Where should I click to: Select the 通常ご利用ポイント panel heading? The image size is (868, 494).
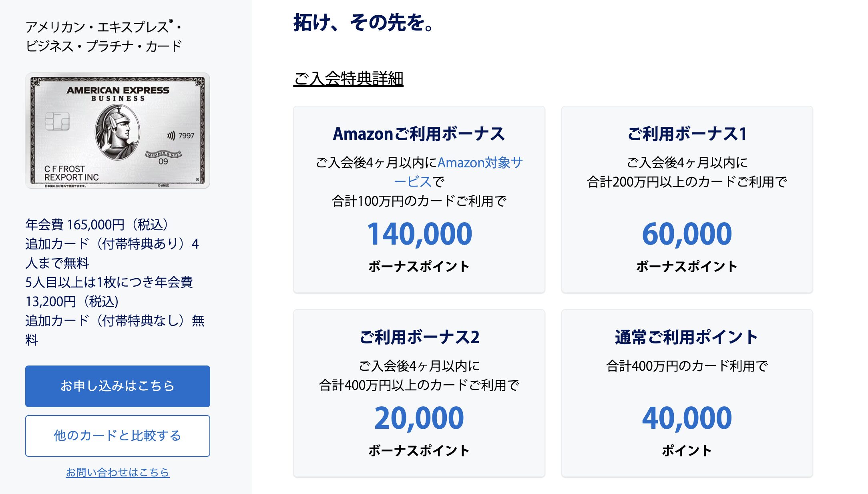[687, 337]
